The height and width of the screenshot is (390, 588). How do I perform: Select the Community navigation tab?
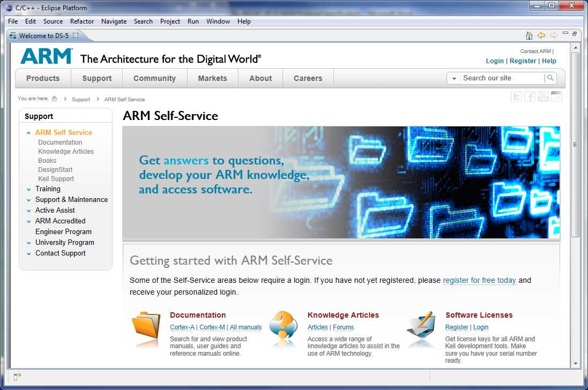[x=154, y=78]
